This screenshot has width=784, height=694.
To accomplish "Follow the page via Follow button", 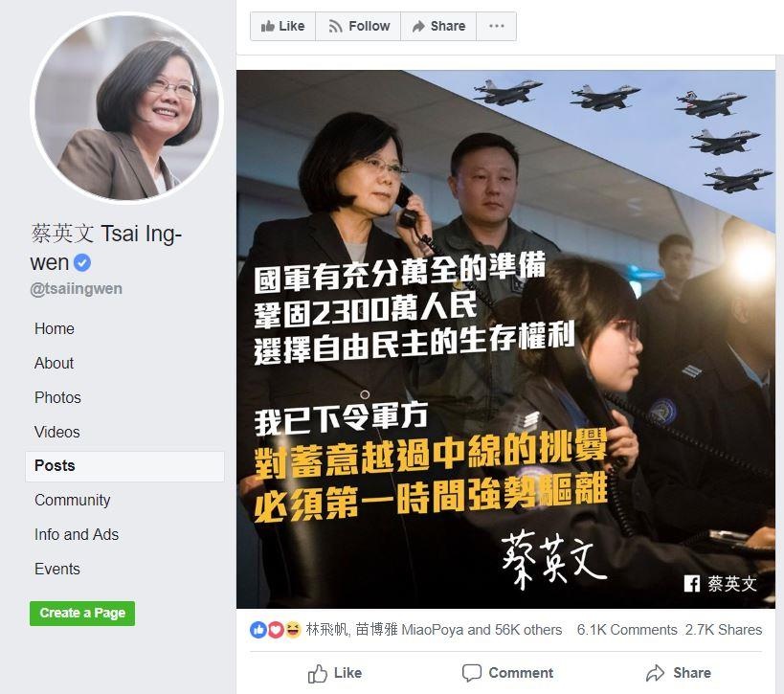I will tap(359, 26).
